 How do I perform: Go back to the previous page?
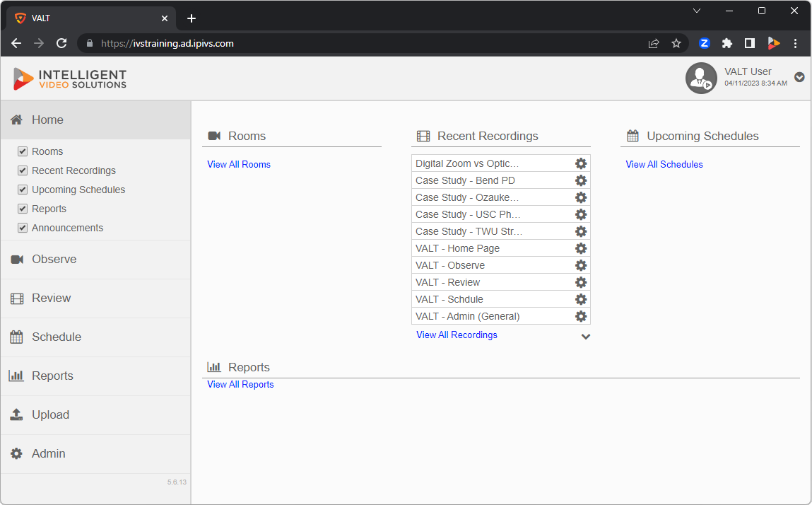(x=16, y=44)
